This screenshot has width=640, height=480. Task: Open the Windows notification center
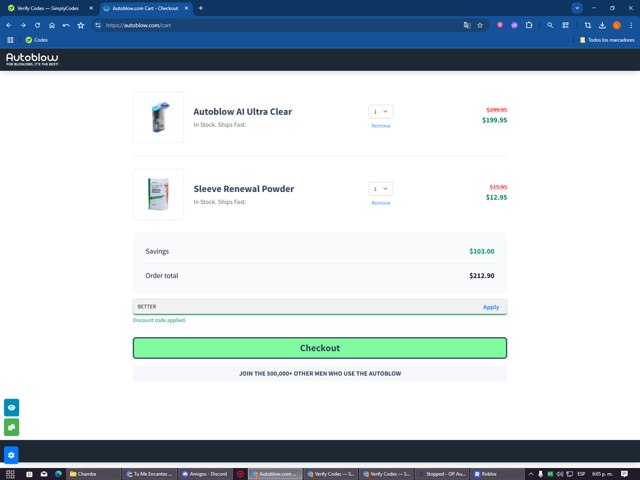point(624,474)
